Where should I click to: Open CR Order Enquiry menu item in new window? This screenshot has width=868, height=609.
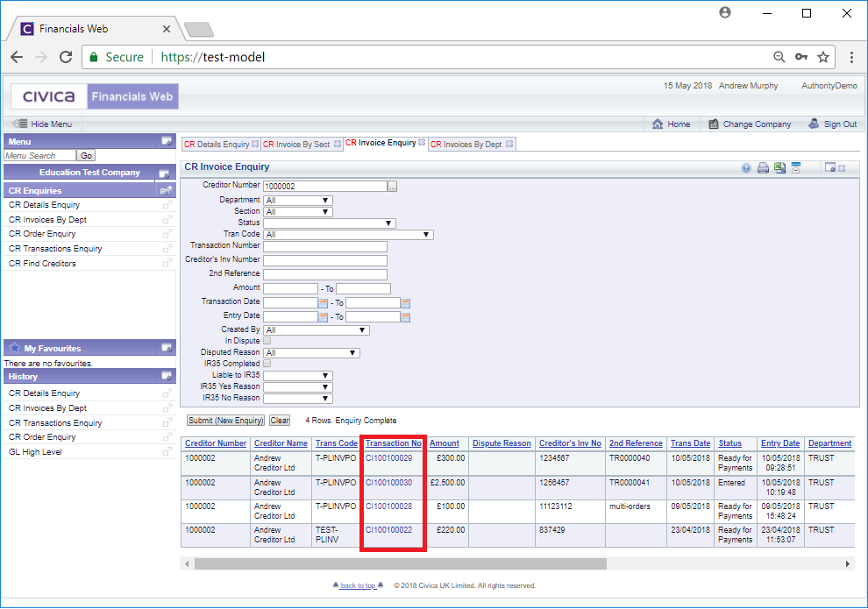click(167, 234)
